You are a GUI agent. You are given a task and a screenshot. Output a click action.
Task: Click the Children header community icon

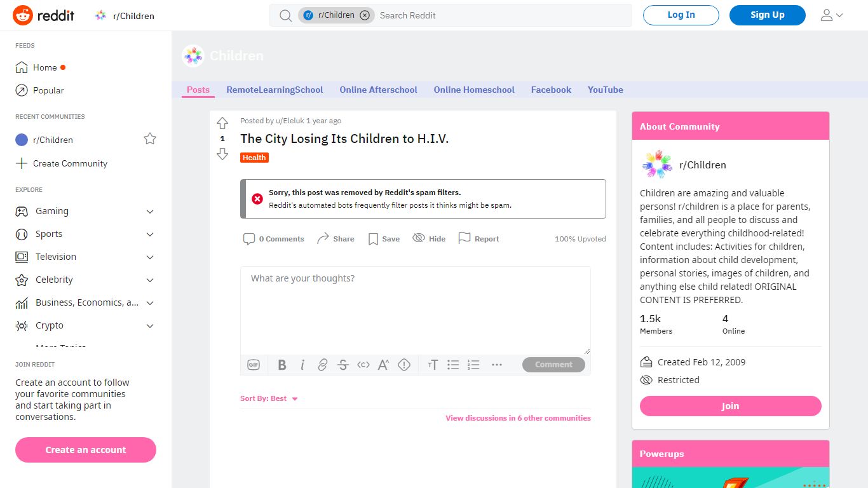[x=193, y=56]
